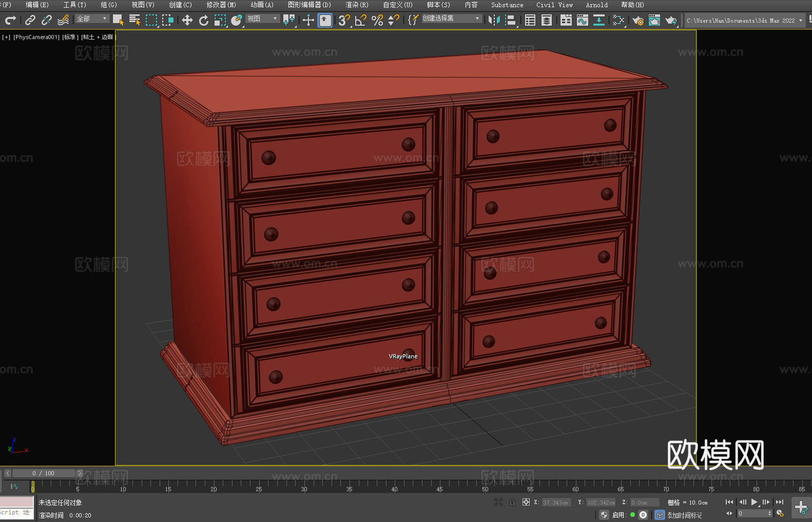Activate the Select and Move tool

pyautogui.click(x=187, y=20)
